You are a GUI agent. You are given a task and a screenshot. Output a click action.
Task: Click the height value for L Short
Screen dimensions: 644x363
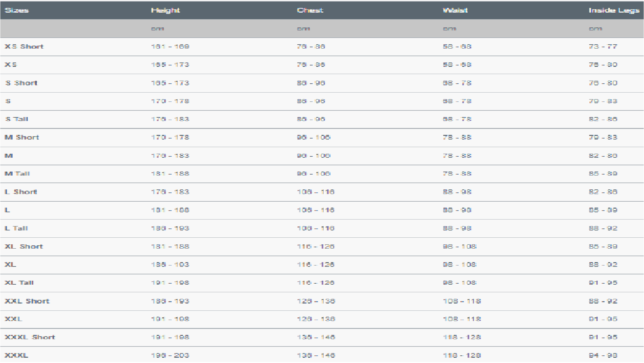tap(170, 192)
